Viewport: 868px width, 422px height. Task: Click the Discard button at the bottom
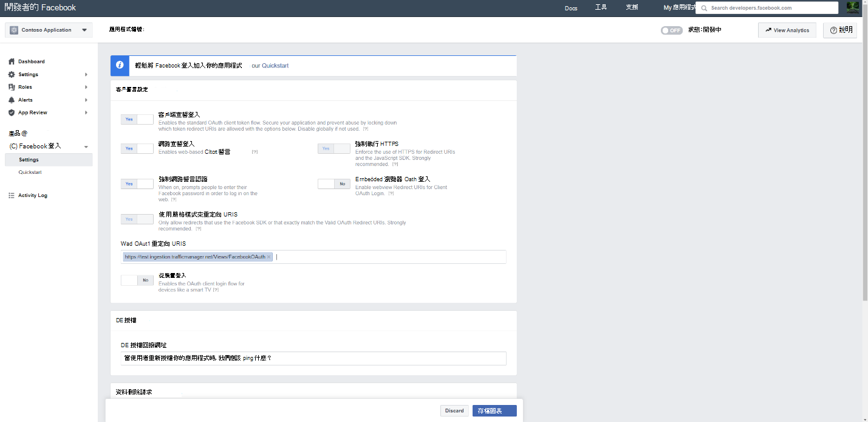click(454, 410)
